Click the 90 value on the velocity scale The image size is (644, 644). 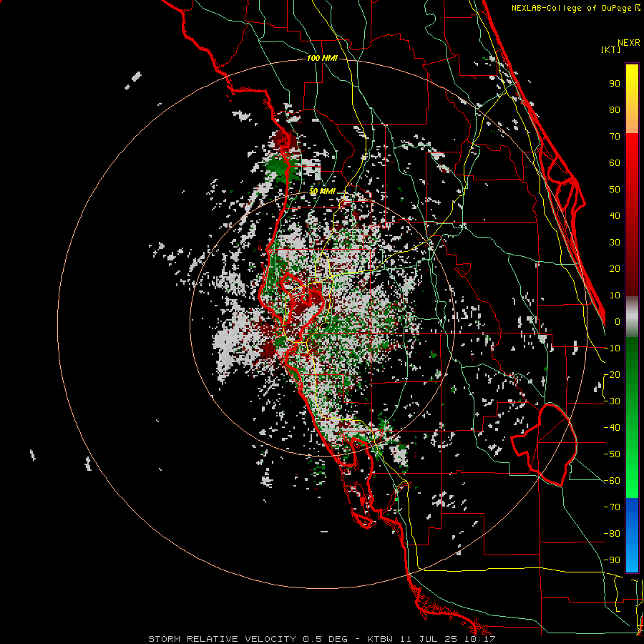tap(615, 84)
